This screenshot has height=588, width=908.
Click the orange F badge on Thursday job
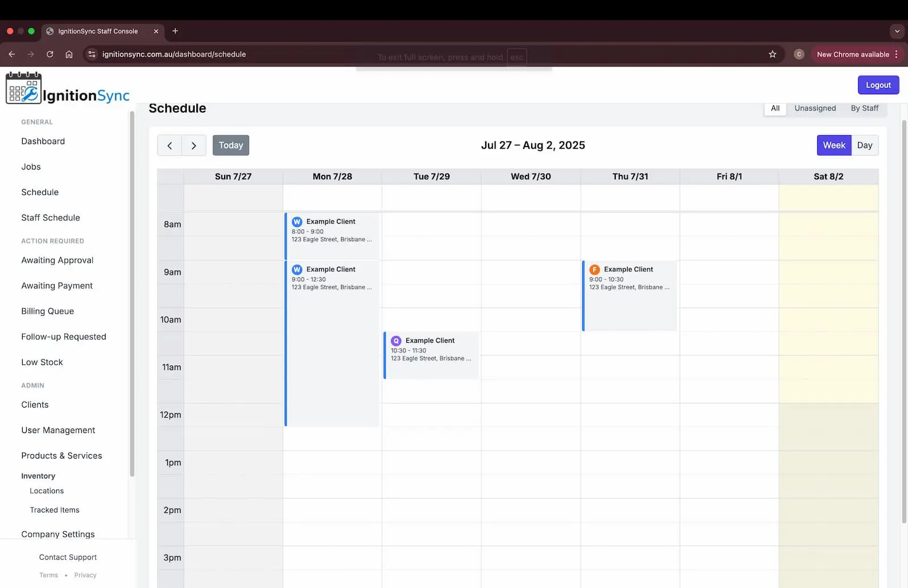[x=594, y=270]
